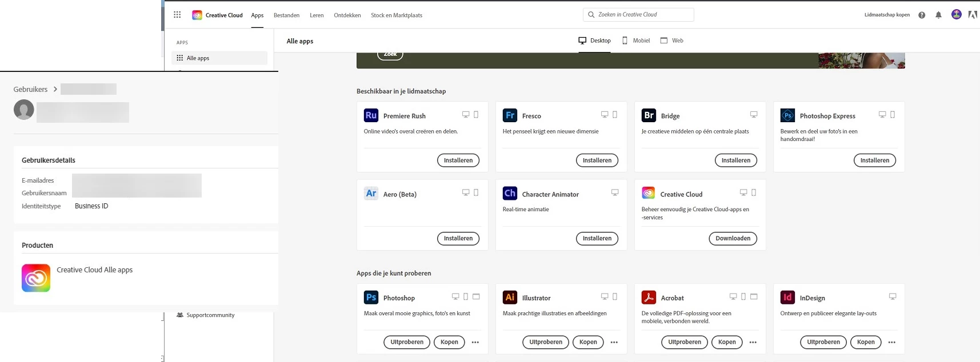Image resolution: width=980 pixels, height=362 pixels.
Task: Click the Creative Cloud app card icon
Action: pos(649,194)
